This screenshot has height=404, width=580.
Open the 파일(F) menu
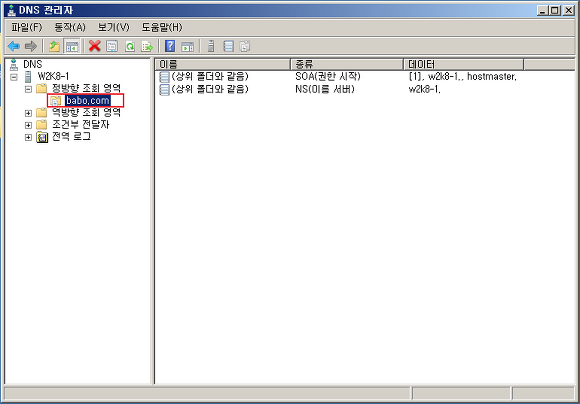point(27,27)
